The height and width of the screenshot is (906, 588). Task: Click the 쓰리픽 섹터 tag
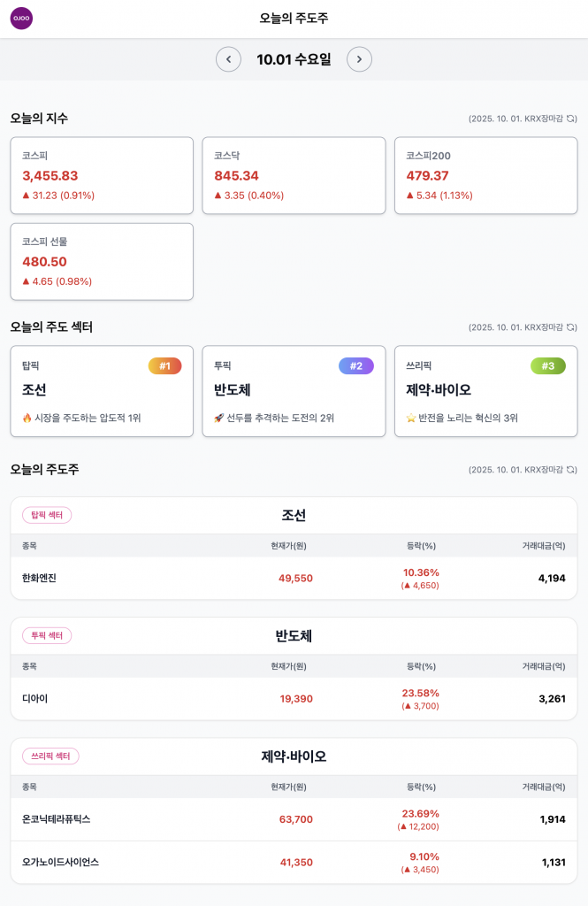click(50, 756)
